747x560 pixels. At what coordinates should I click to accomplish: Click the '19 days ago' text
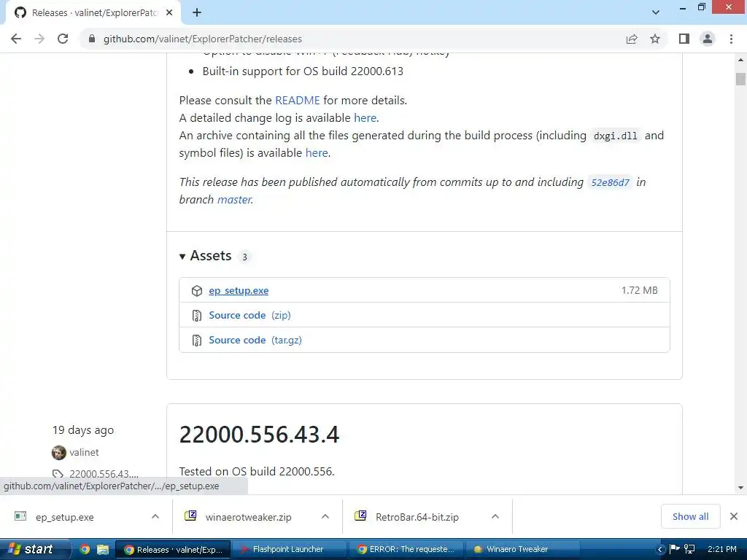(83, 430)
